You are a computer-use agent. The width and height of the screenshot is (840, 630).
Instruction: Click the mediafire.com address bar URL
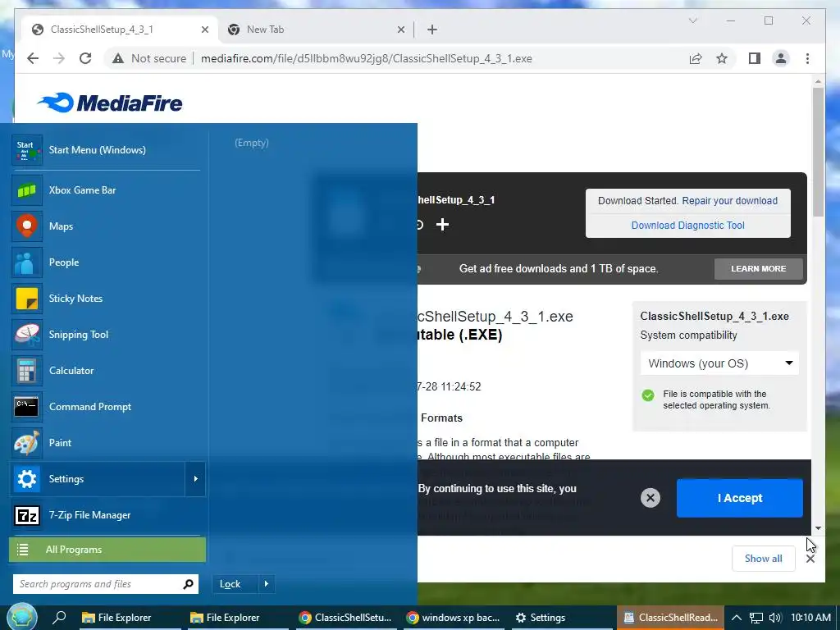[367, 58]
